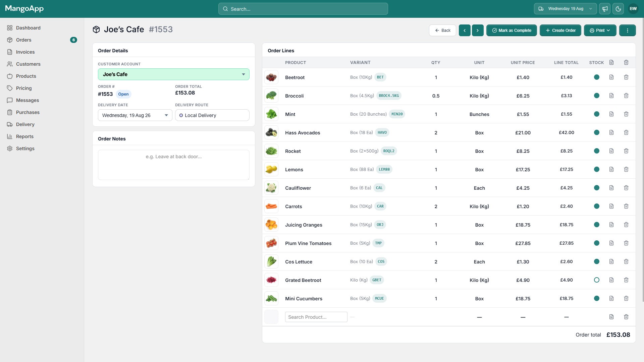
Task: Open note icon for Cauliflower line
Action: [x=611, y=188]
